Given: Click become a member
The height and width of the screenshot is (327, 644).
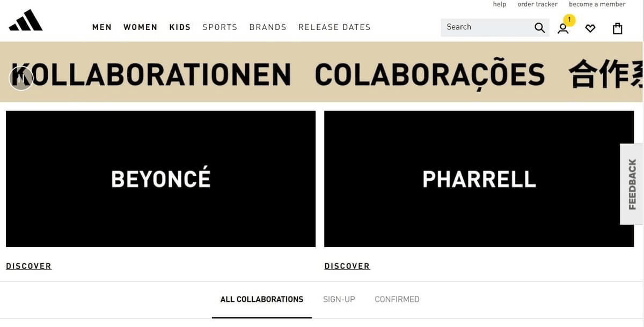Looking at the screenshot, I should [x=597, y=4].
